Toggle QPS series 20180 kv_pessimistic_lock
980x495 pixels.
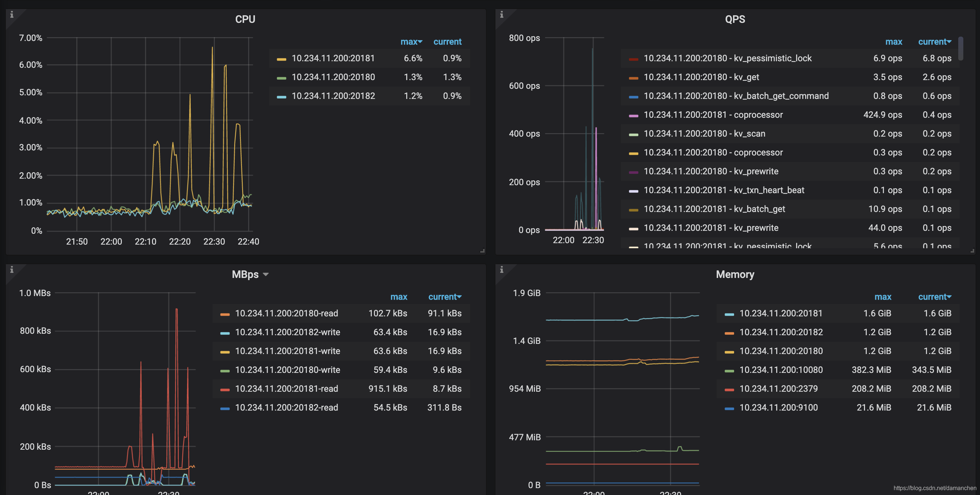tap(728, 58)
